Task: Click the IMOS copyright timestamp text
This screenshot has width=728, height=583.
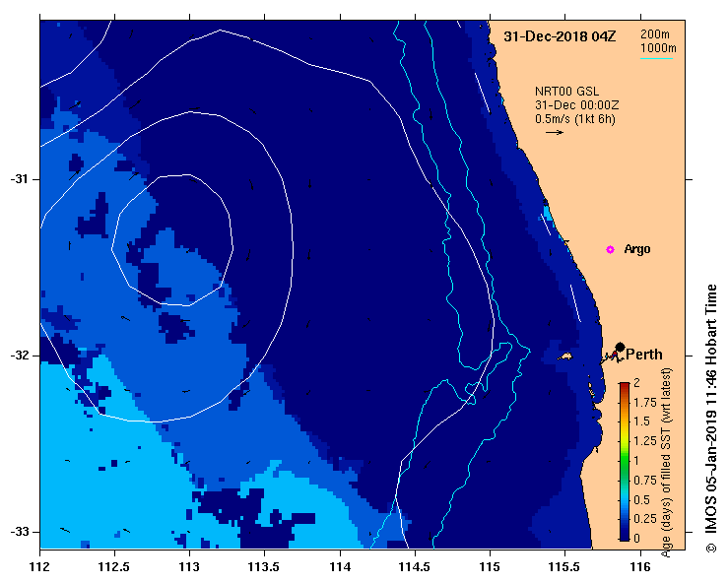Action: (x=711, y=419)
